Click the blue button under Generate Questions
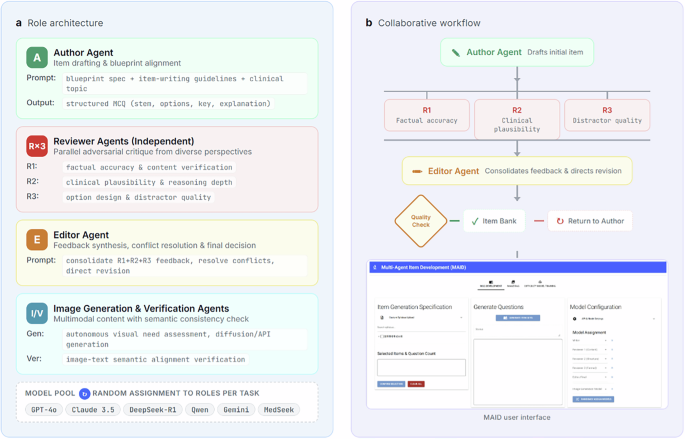The height and width of the screenshot is (439, 685). 518,318
